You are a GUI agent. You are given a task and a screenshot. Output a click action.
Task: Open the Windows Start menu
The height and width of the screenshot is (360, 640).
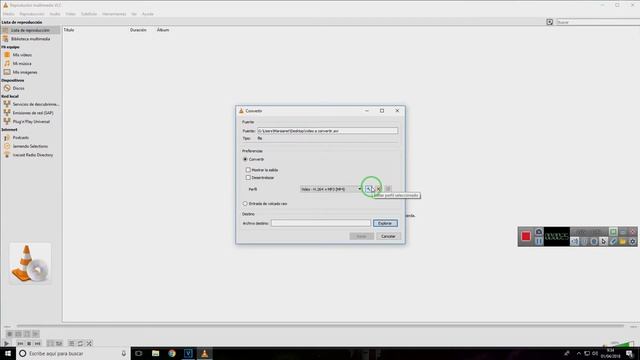(x=8, y=353)
